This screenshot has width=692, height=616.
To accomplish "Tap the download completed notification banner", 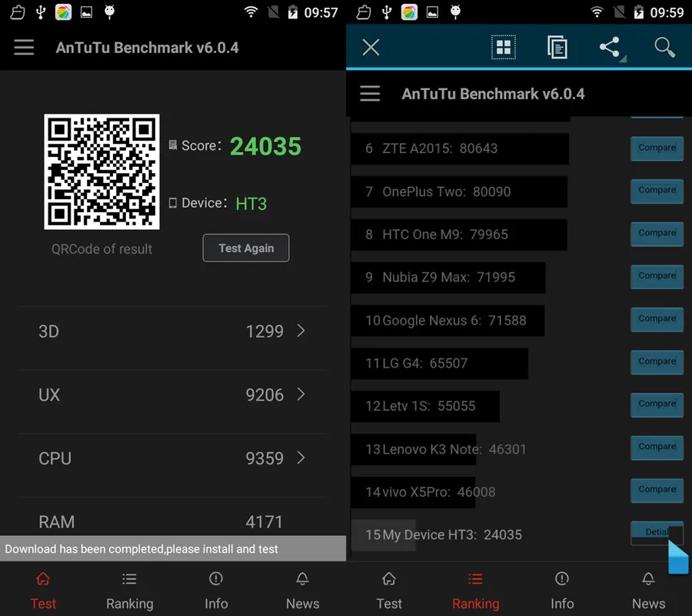I will [x=173, y=548].
